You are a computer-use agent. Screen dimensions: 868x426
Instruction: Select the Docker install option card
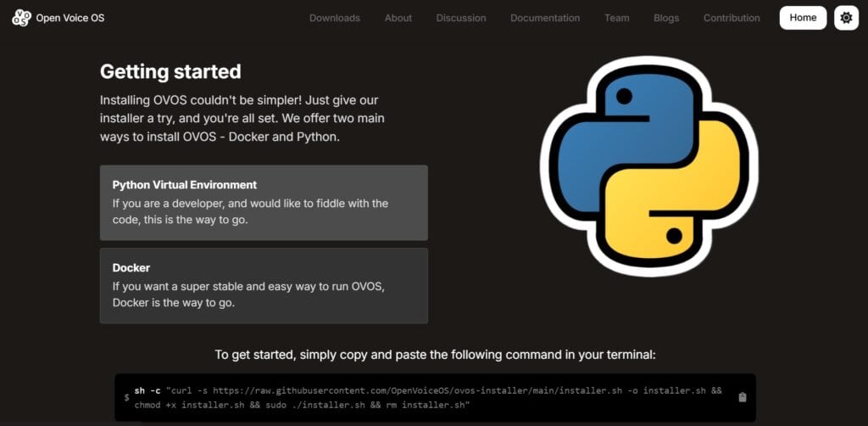pos(264,285)
